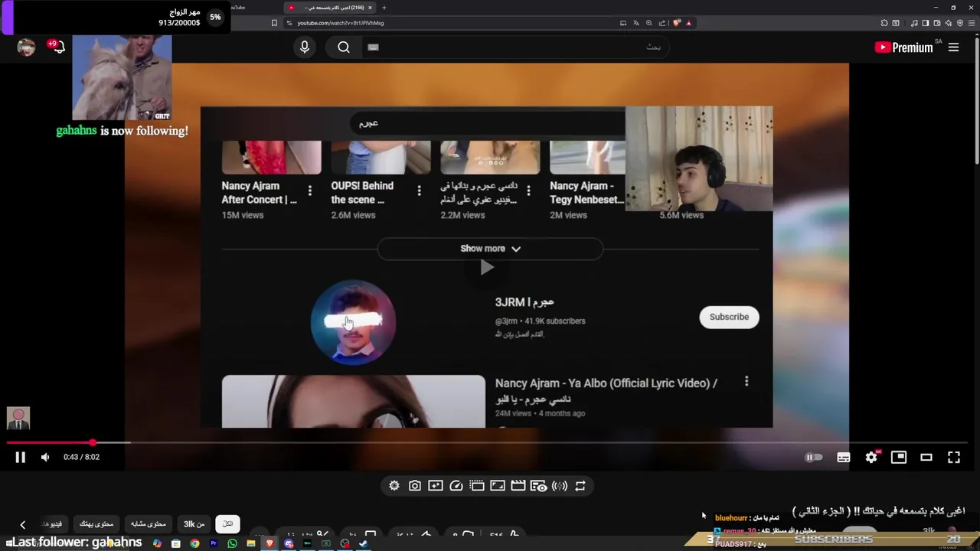Select the active YouTube browser tab
Screen dimensions: 980x551
pos(329,8)
